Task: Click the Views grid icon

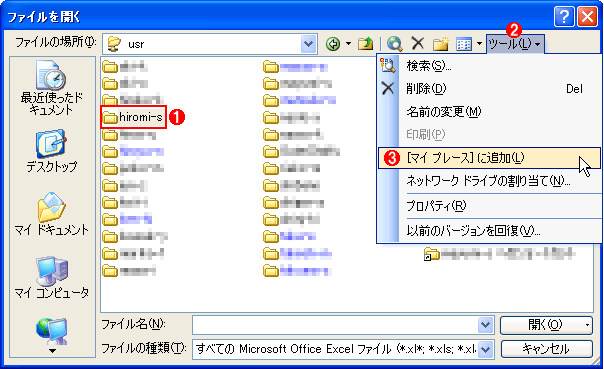Action: (464, 45)
